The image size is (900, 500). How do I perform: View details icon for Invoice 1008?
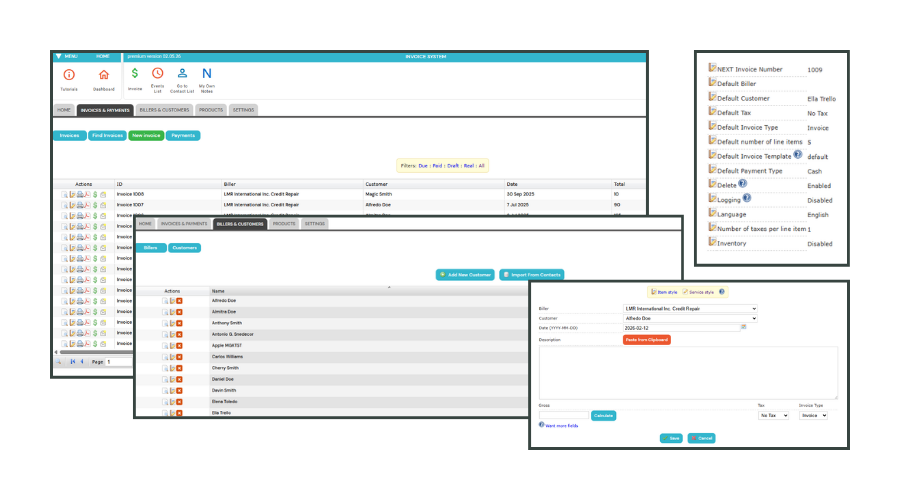pyautogui.click(x=64, y=195)
